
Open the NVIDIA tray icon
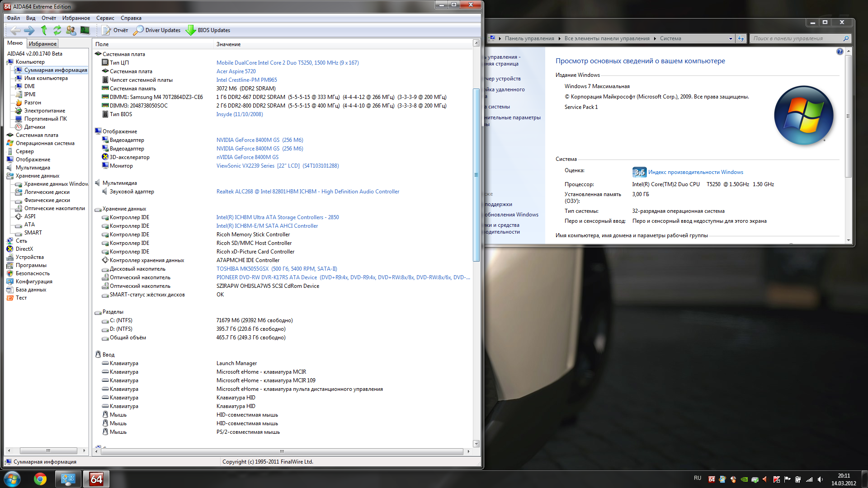pyautogui.click(x=744, y=479)
